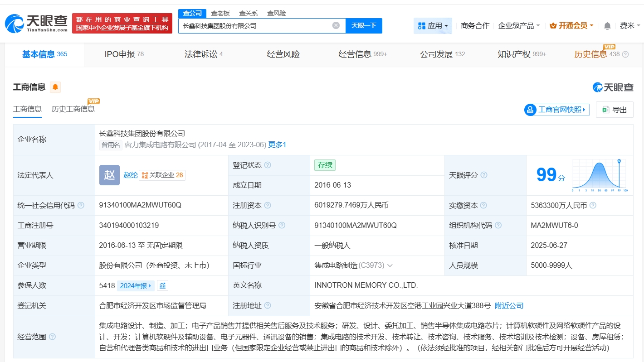Click the insured count 5418
This screenshot has width=644, height=362.
[x=107, y=285]
